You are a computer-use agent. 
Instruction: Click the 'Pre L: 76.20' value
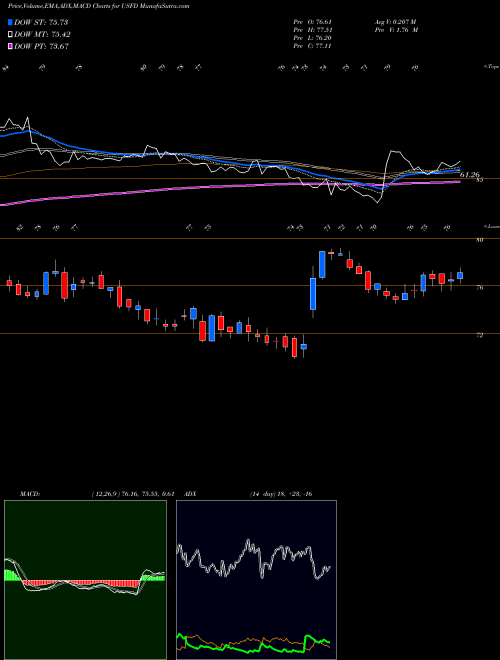(x=313, y=38)
